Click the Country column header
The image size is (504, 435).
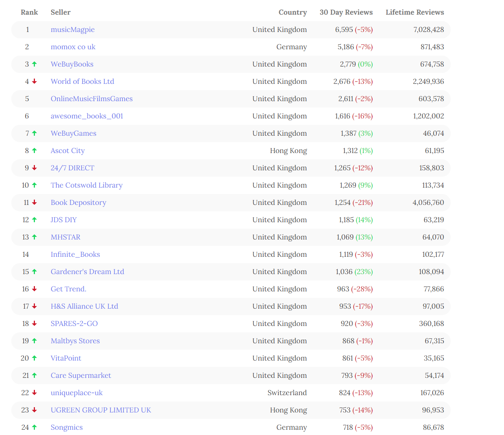(293, 12)
